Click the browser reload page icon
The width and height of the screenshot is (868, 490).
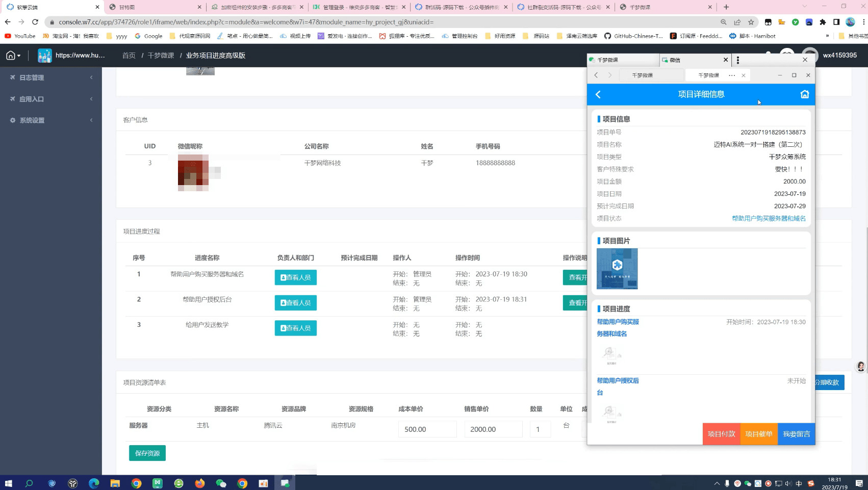point(35,22)
